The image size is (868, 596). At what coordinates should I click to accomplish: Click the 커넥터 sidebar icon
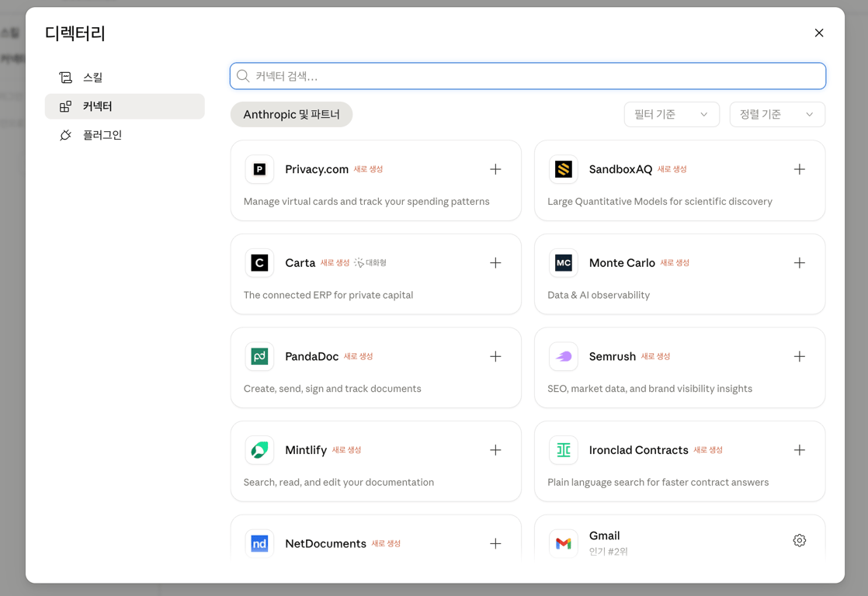(x=65, y=106)
